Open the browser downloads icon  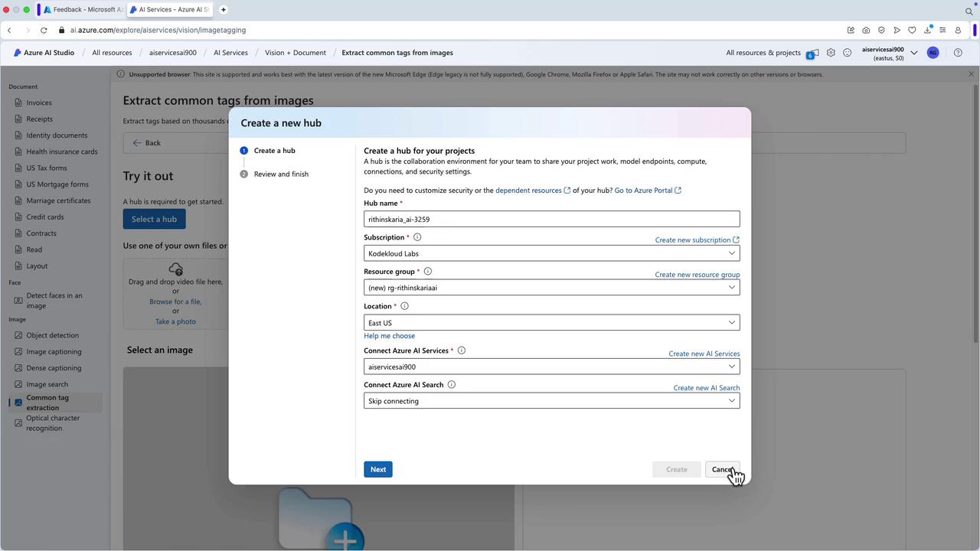pos(927,31)
